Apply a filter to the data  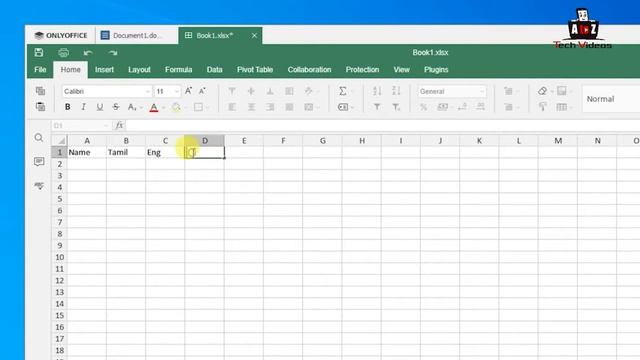coord(377,107)
